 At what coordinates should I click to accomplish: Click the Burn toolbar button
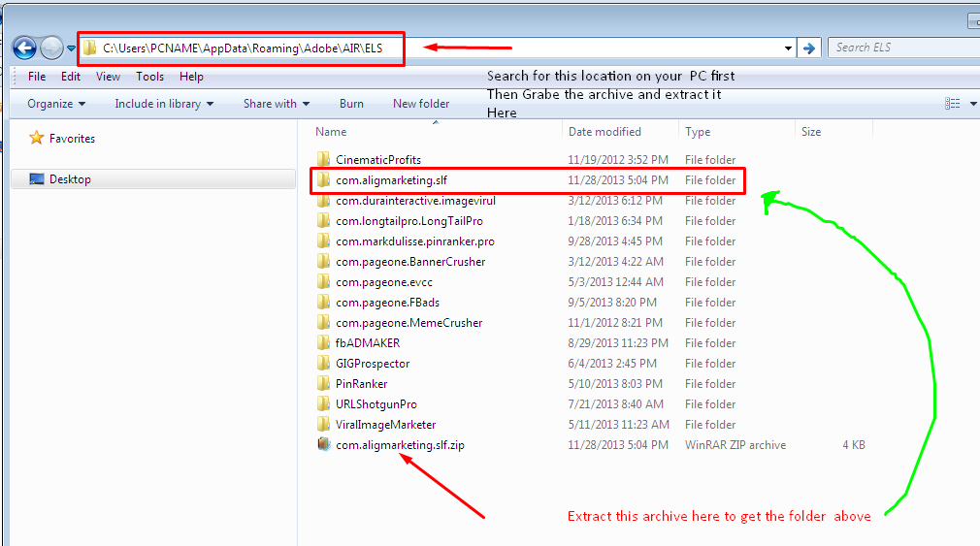[x=351, y=104]
